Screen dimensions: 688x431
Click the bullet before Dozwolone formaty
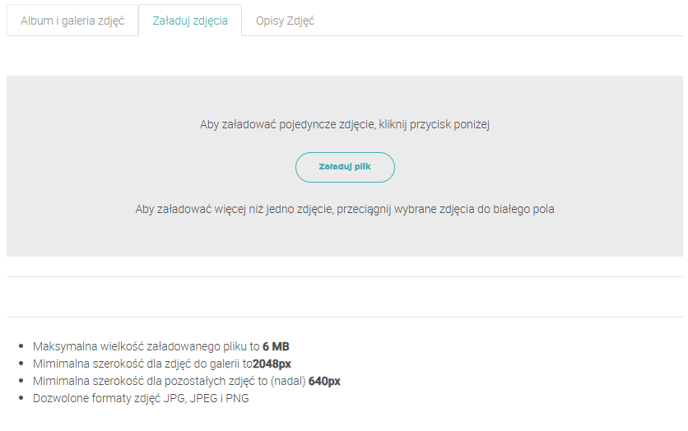[x=22, y=397]
